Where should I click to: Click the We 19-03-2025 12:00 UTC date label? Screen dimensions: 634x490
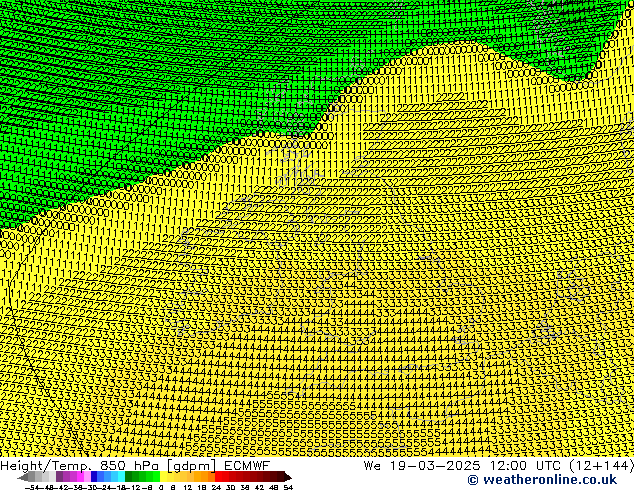498,466
